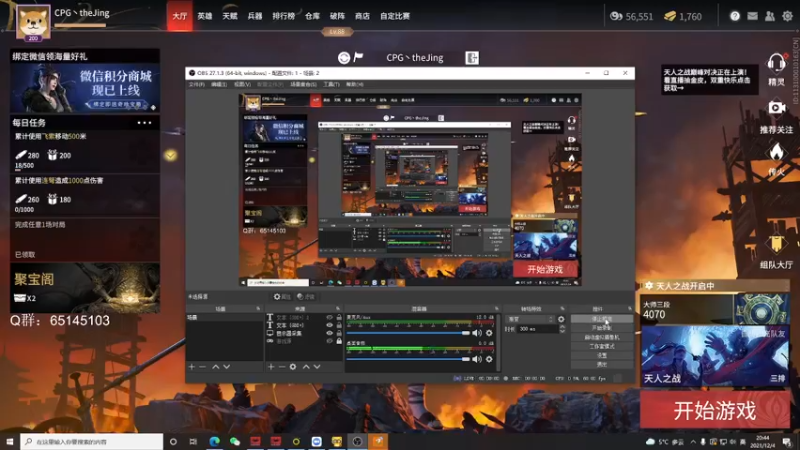The width and height of the screenshot is (800, 450).
Task: Open the game settings gear icon
Action: [x=787, y=16]
